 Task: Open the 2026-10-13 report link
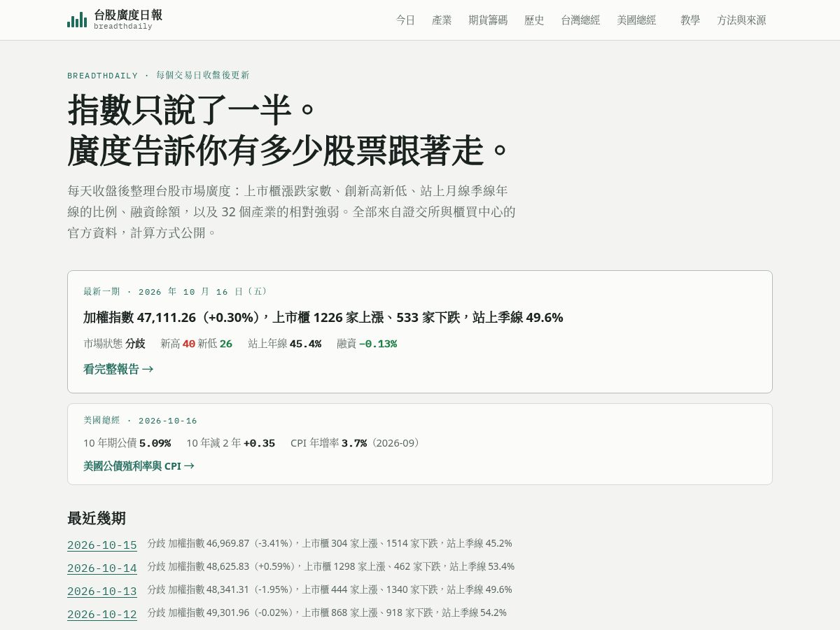pyautogui.click(x=102, y=591)
